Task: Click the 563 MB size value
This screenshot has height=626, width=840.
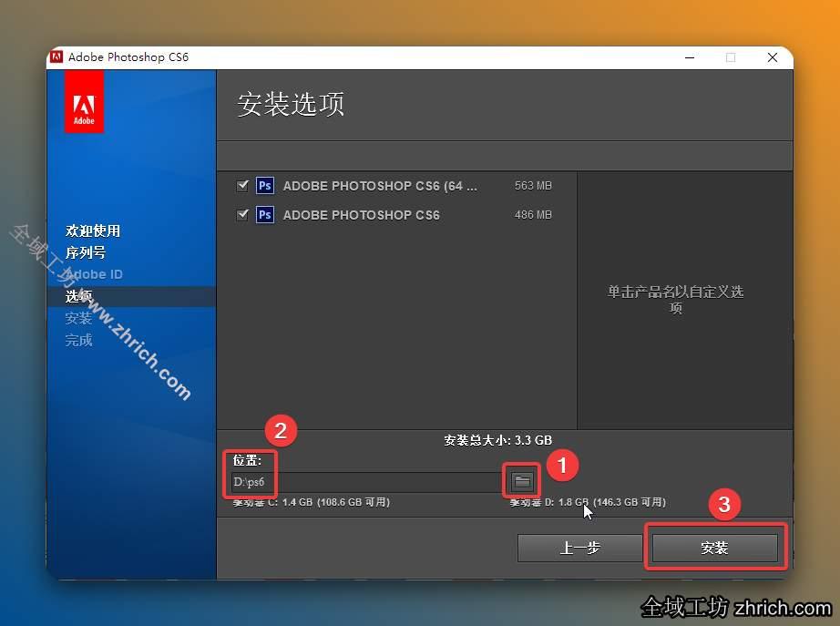Action: point(533,186)
